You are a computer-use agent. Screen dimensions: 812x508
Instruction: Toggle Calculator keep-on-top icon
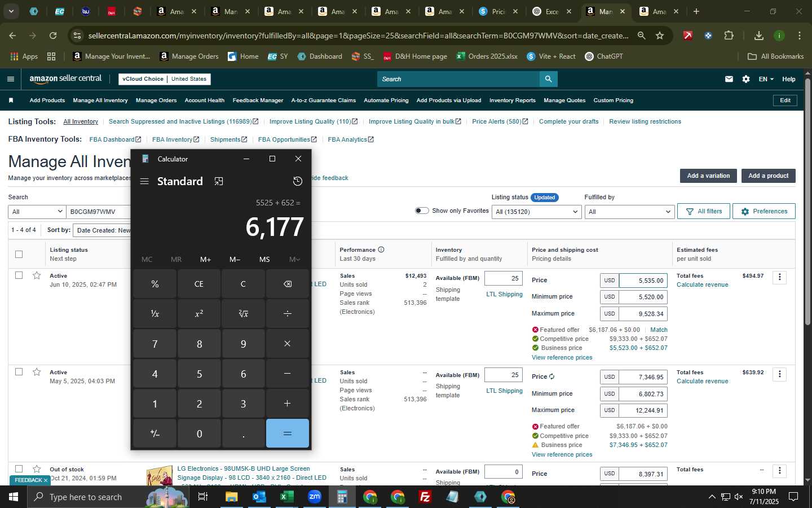pos(219,181)
